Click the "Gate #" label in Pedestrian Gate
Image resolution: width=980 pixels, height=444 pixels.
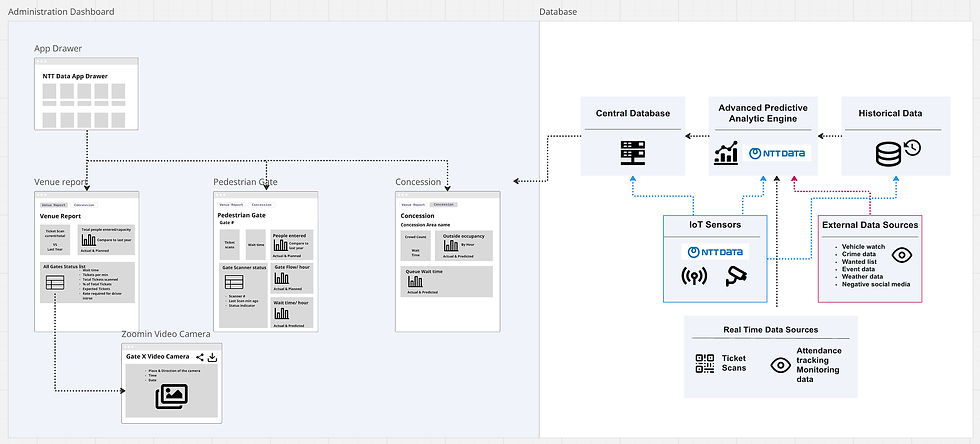pos(227,223)
